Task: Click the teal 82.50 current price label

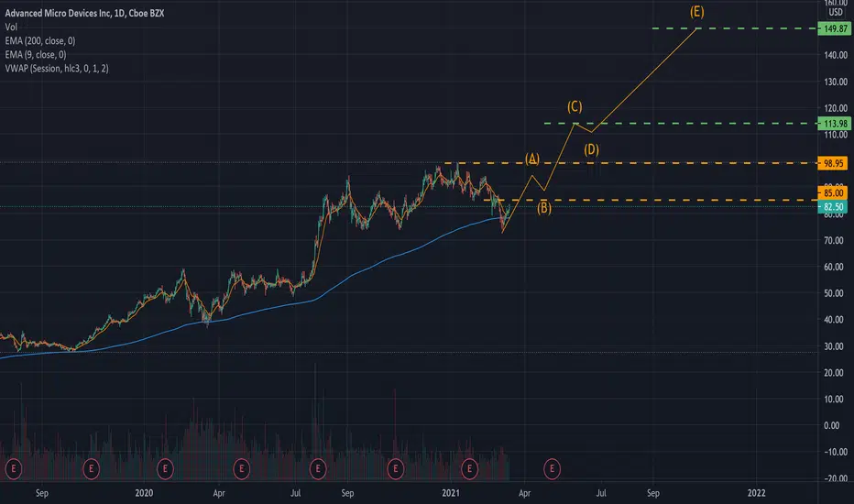Action: pyautogui.click(x=833, y=207)
